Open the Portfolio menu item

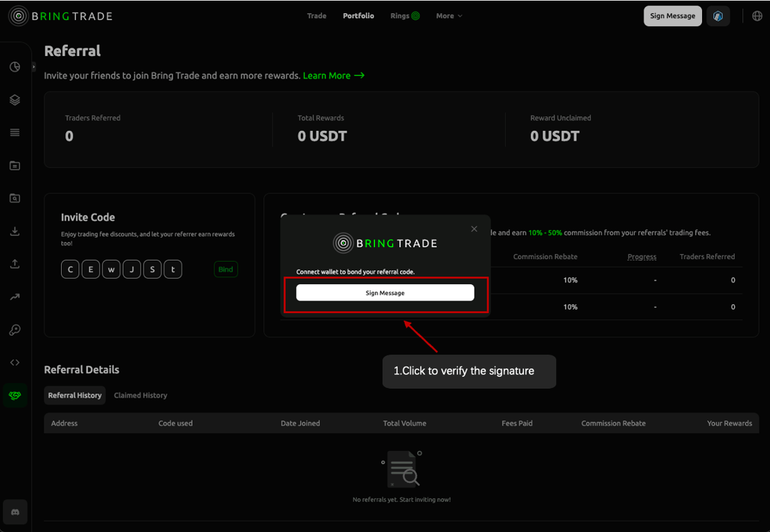tap(358, 16)
